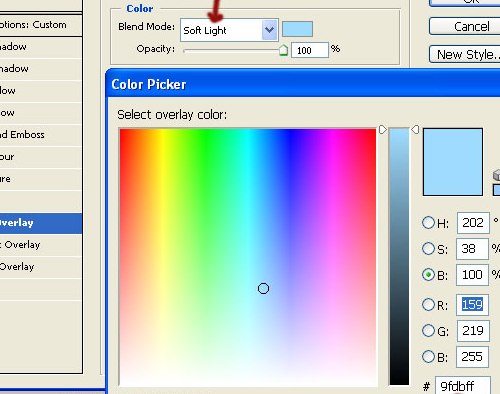
Task: Select the Contour style entry
Action: pyautogui.click(x=41, y=157)
